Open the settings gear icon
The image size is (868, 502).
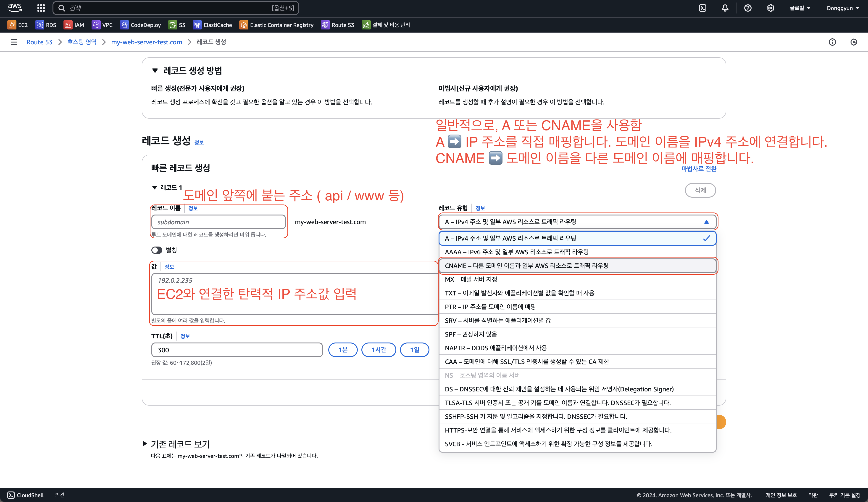tap(771, 8)
